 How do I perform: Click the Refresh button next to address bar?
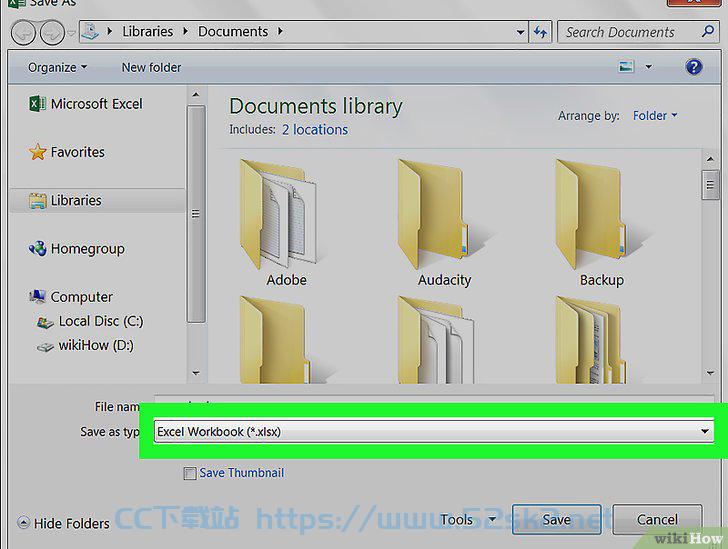coord(540,32)
